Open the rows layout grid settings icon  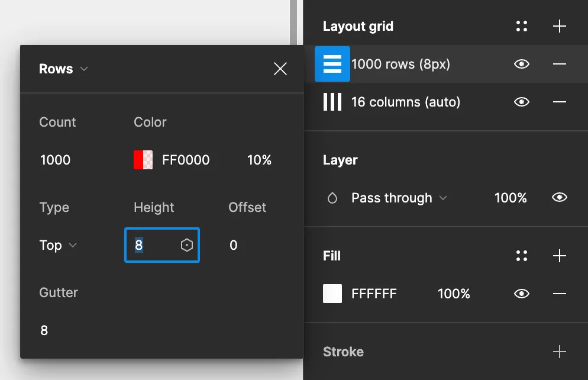click(x=332, y=64)
